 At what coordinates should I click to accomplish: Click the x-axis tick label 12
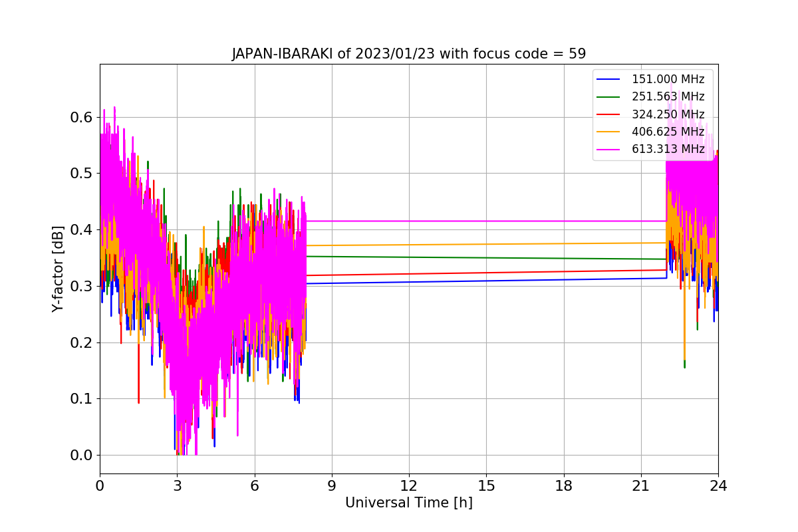[409, 485]
